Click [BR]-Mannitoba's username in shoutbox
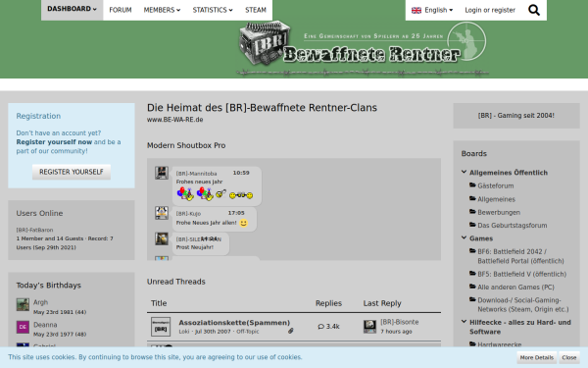 click(197, 174)
